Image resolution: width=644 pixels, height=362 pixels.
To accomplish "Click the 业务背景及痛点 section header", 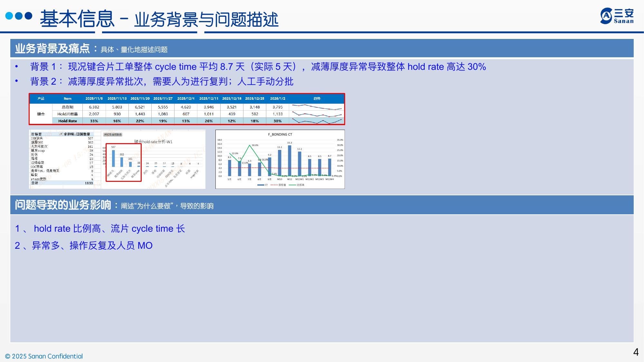I will (x=322, y=48).
